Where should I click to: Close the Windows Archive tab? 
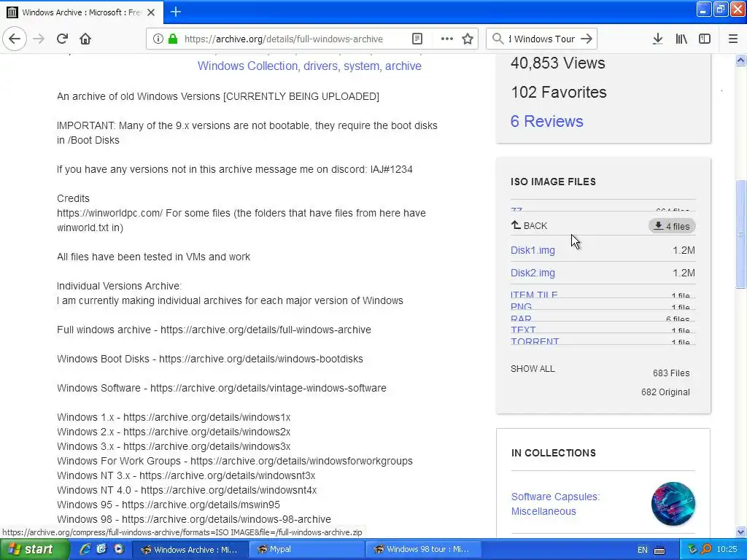151,12
